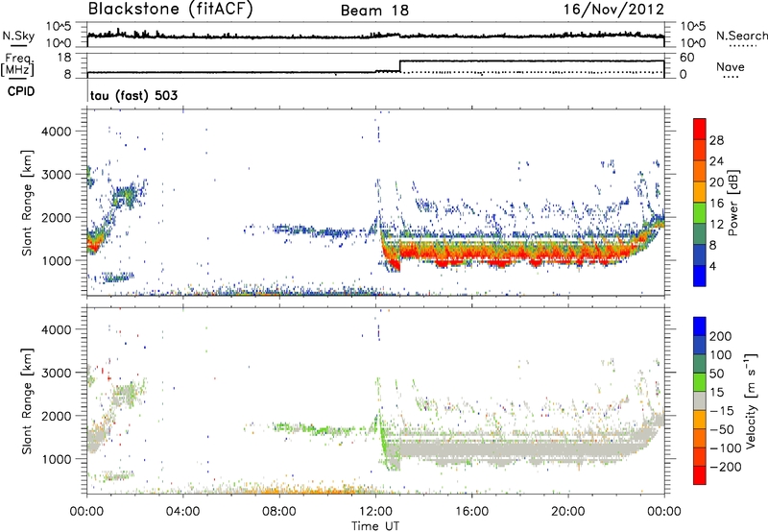Image resolution: width=768 pixels, height=532 pixels.
Task: Click the 60 tick on the Nave axis
Action: click(687, 58)
